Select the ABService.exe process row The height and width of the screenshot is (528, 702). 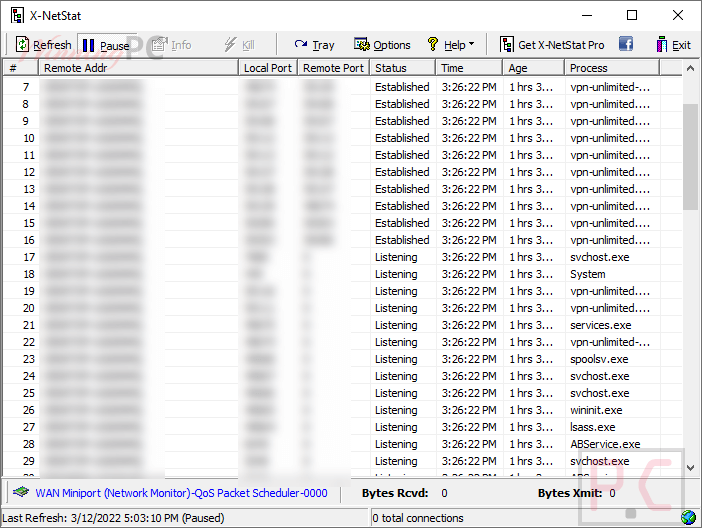[342, 444]
